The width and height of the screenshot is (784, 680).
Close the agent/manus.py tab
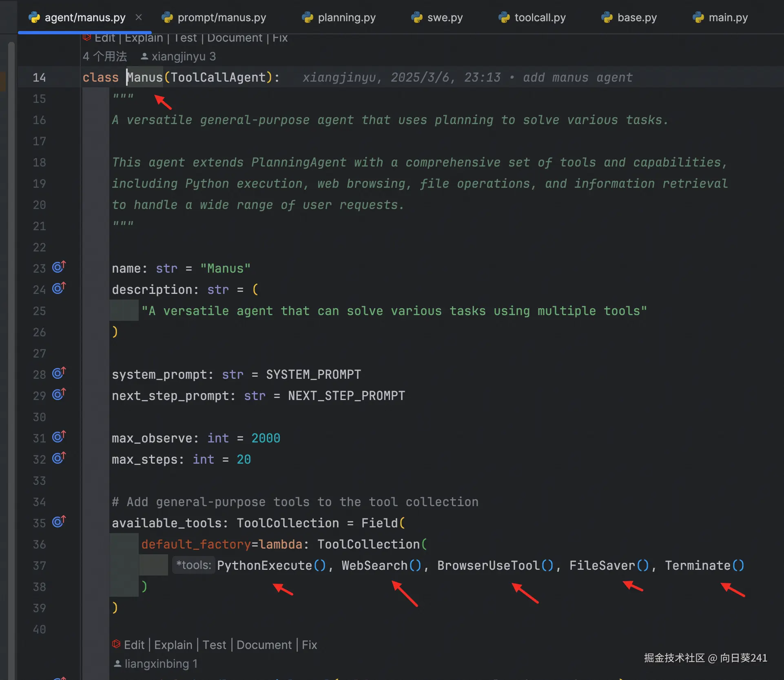(139, 18)
